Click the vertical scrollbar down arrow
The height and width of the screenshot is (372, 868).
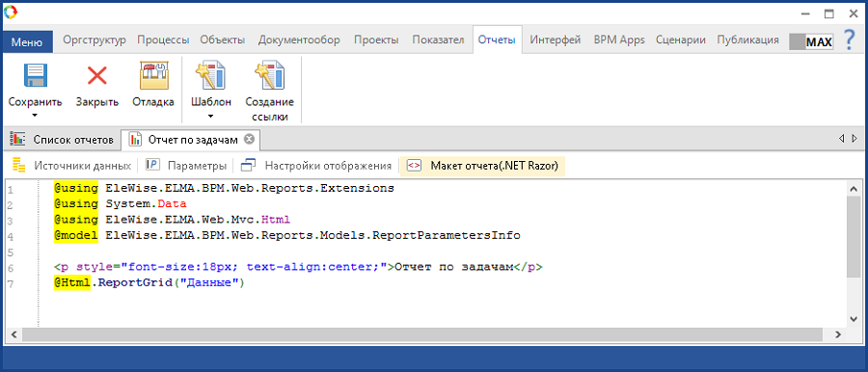pos(854,318)
